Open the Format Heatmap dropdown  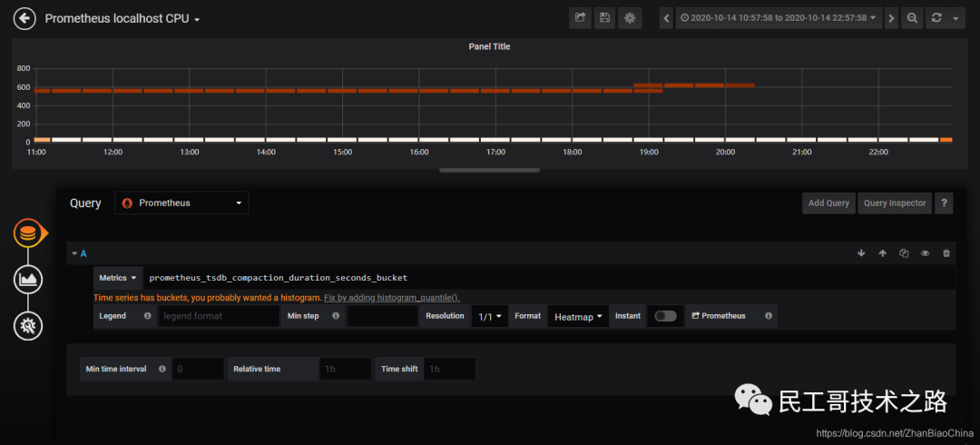pyautogui.click(x=578, y=316)
